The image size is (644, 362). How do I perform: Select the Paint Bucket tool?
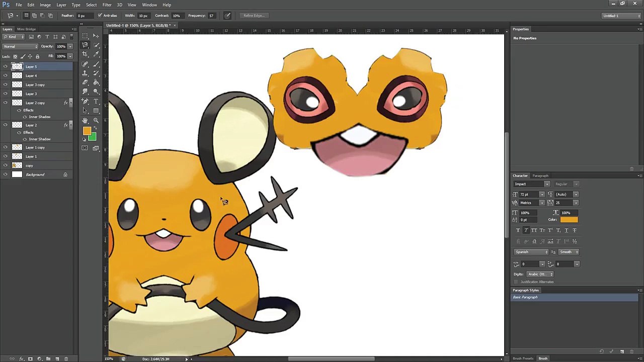pyautogui.click(x=96, y=82)
